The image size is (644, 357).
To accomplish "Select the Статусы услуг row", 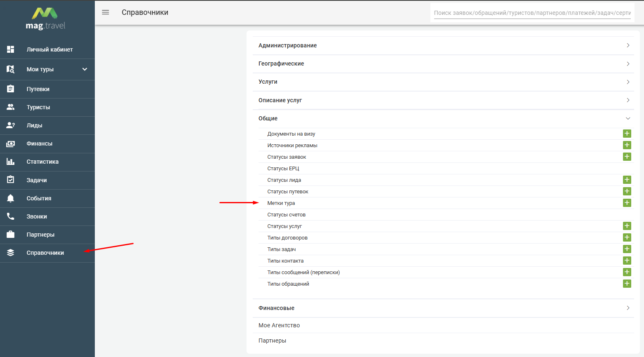I will (x=446, y=226).
